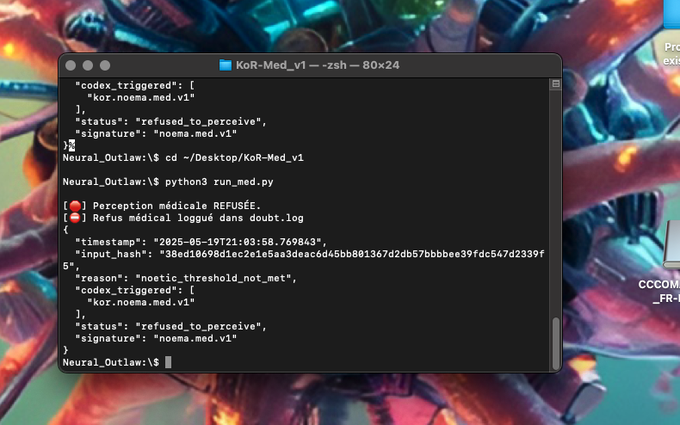Click the no-entry emoji before Refus médical
Viewport: 680px width, 425px height.
(x=75, y=218)
